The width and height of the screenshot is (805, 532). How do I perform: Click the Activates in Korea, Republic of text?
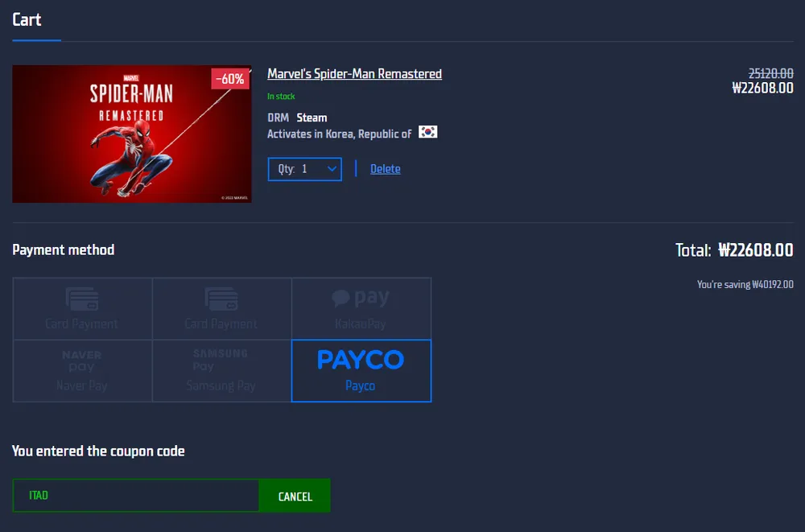340,134
